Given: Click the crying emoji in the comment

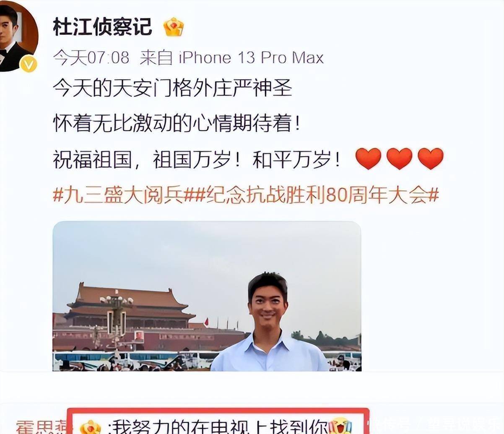Looking at the screenshot, I should [x=340, y=426].
